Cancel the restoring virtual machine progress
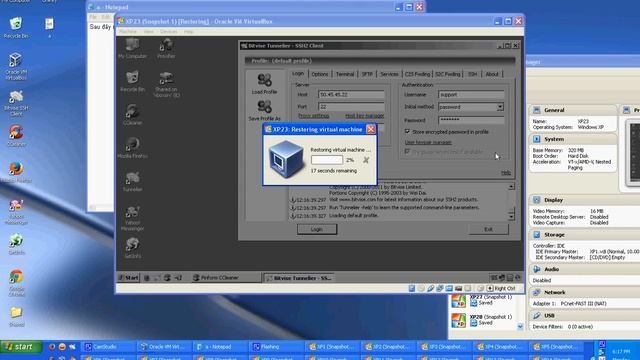This screenshot has height=360, width=640. (366, 160)
